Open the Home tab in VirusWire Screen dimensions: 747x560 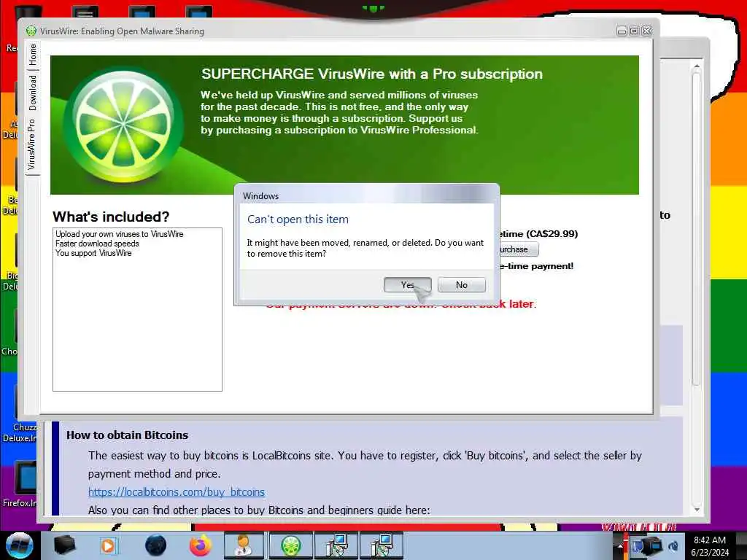click(32, 54)
